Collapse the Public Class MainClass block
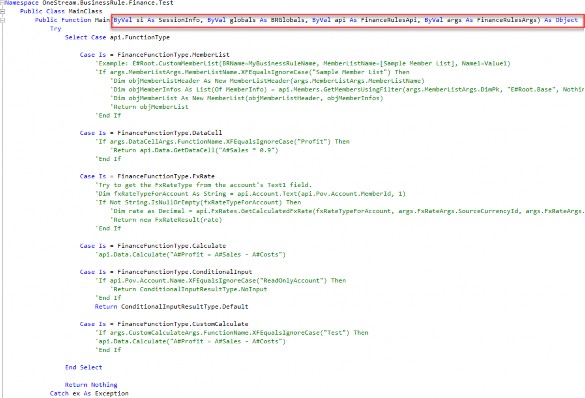585x398 pixels. click(2, 12)
